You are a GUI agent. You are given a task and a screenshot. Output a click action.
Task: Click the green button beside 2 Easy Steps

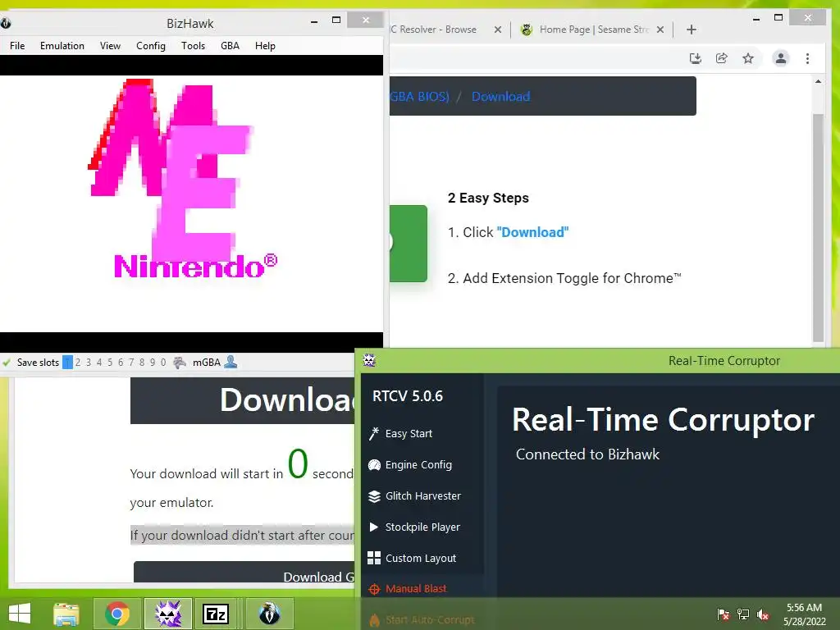point(409,243)
